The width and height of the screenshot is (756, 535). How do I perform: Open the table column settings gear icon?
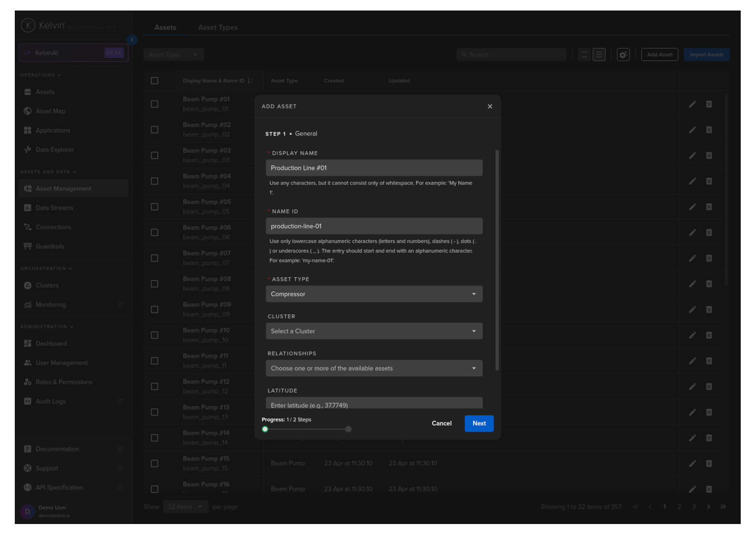click(x=623, y=55)
